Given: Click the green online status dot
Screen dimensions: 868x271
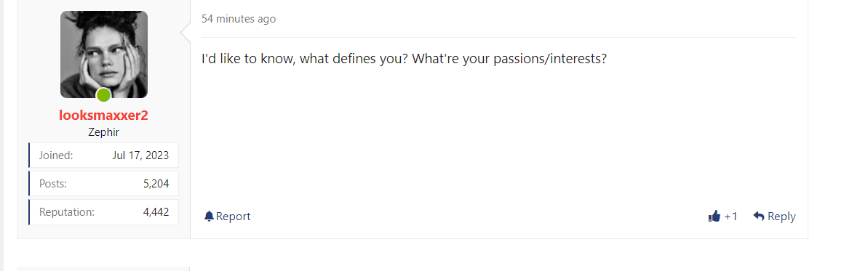Looking at the screenshot, I should point(103,95).
